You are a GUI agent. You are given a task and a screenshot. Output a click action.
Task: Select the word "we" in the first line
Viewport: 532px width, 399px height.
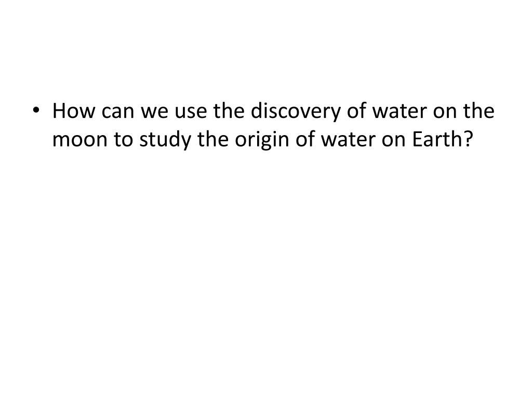(154, 113)
